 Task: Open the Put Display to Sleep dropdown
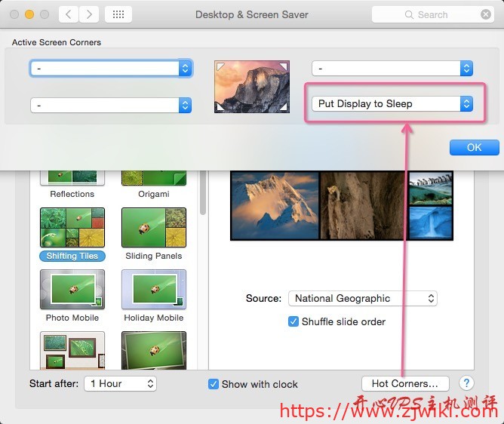pyautogui.click(x=392, y=104)
